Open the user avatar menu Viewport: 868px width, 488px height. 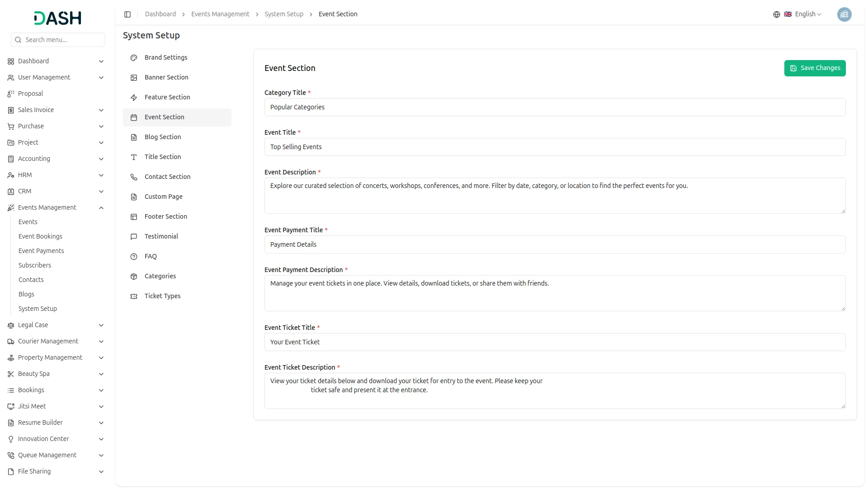pos(844,14)
